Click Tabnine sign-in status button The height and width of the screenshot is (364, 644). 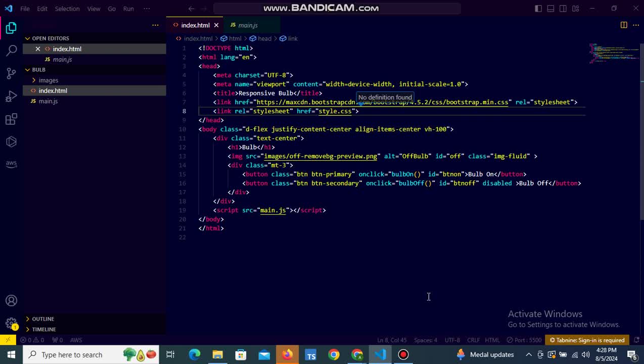[587, 340]
